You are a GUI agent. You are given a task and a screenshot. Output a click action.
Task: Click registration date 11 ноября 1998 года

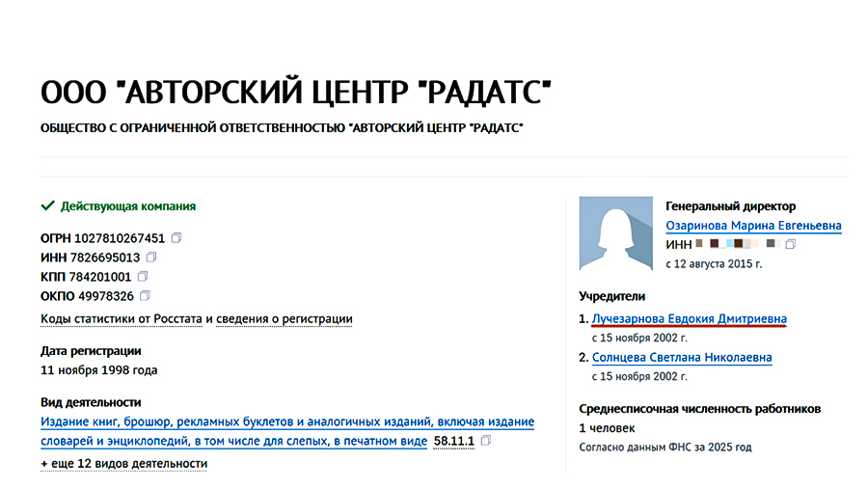pyautogui.click(x=99, y=370)
